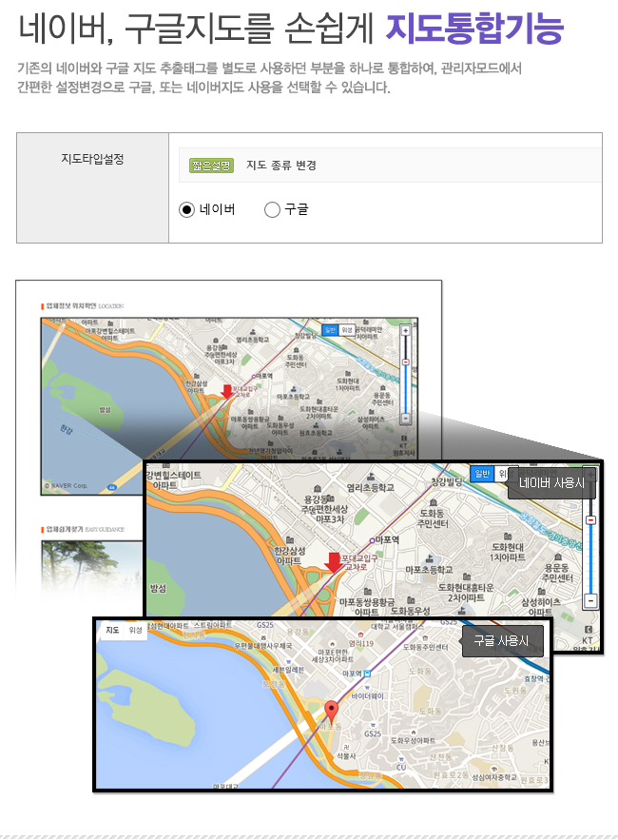
Task: Click the red pin marker on Google map
Action: point(332,712)
